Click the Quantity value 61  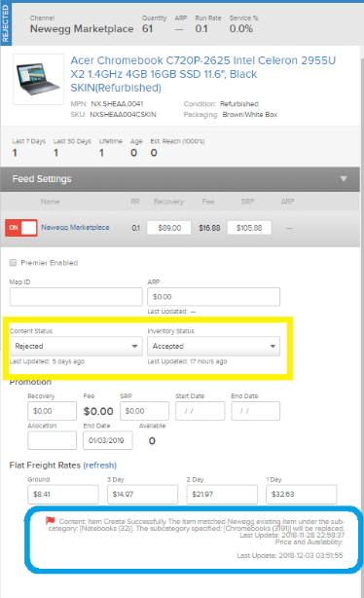click(147, 28)
